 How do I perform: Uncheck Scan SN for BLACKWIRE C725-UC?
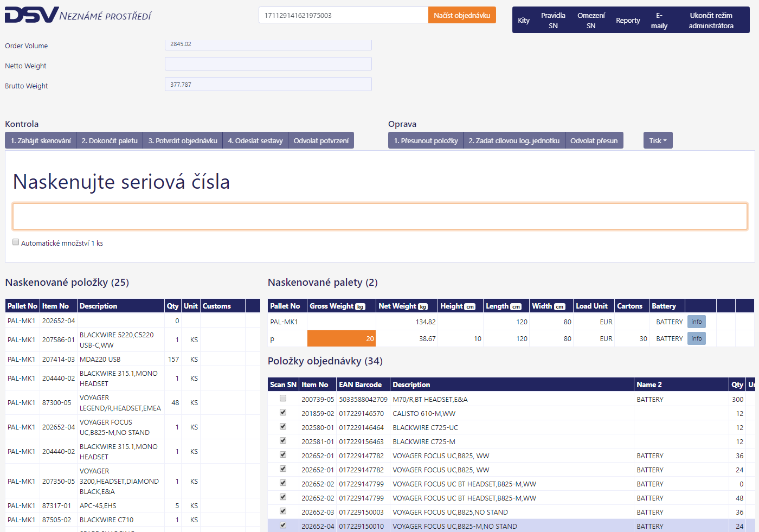coord(283,427)
